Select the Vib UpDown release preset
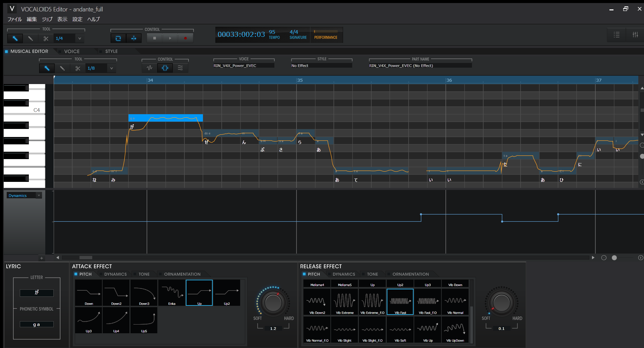The image size is (644, 348). click(455, 330)
